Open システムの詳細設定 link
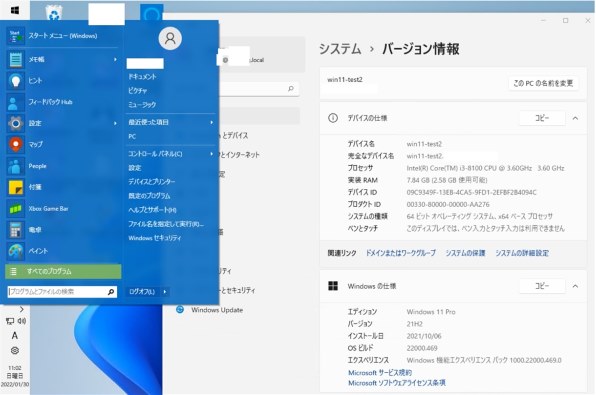The image size is (596, 395). pyautogui.click(x=522, y=253)
